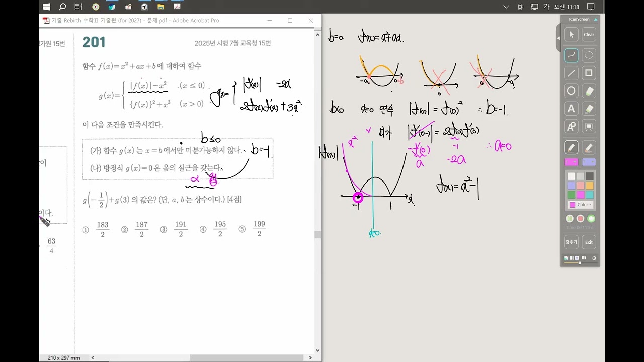Open the round media player taskbar icon

pos(96,7)
